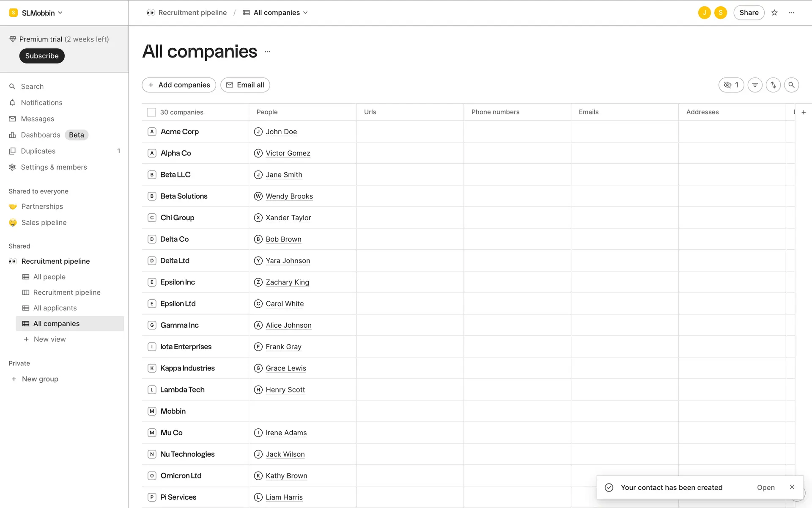Open Settings & members
This screenshot has width=812, height=508.
[54, 167]
